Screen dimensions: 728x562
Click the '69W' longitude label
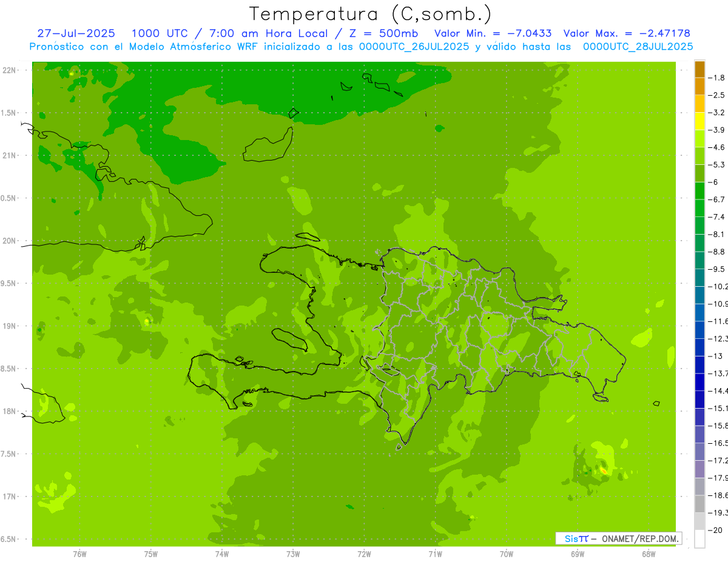click(578, 554)
